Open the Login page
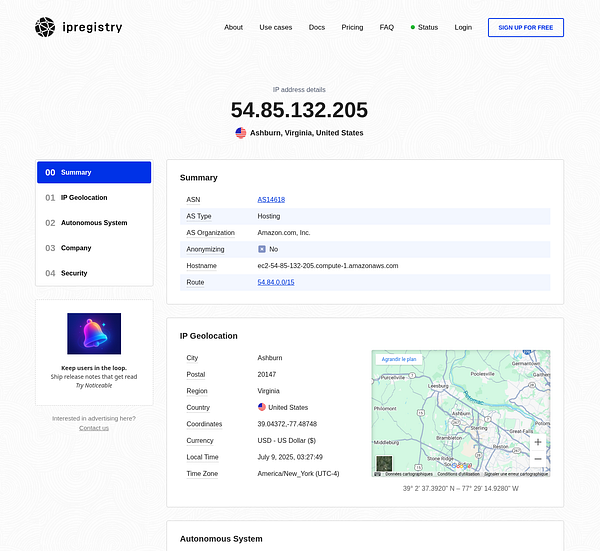600x551 pixels. 463,27
